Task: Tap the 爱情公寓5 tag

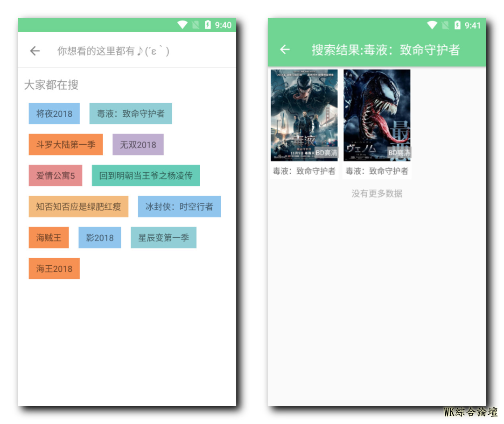Action: coord(55,175)
